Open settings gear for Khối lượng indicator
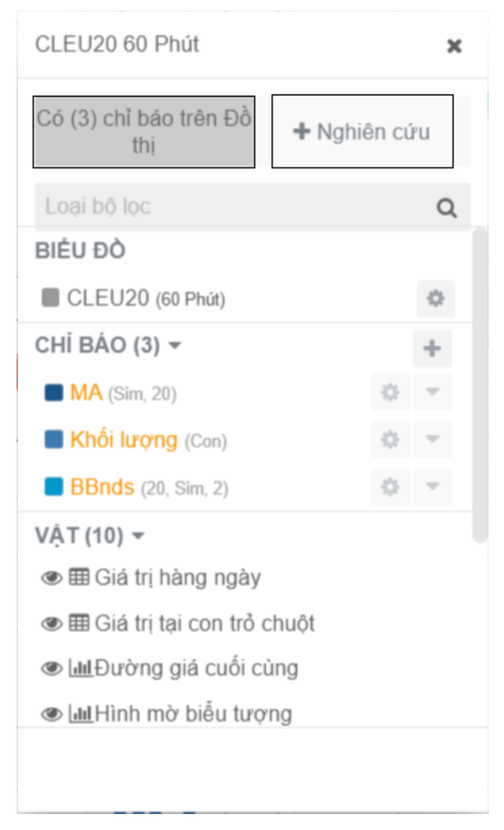The image size is (504, 830). (390, 440)
